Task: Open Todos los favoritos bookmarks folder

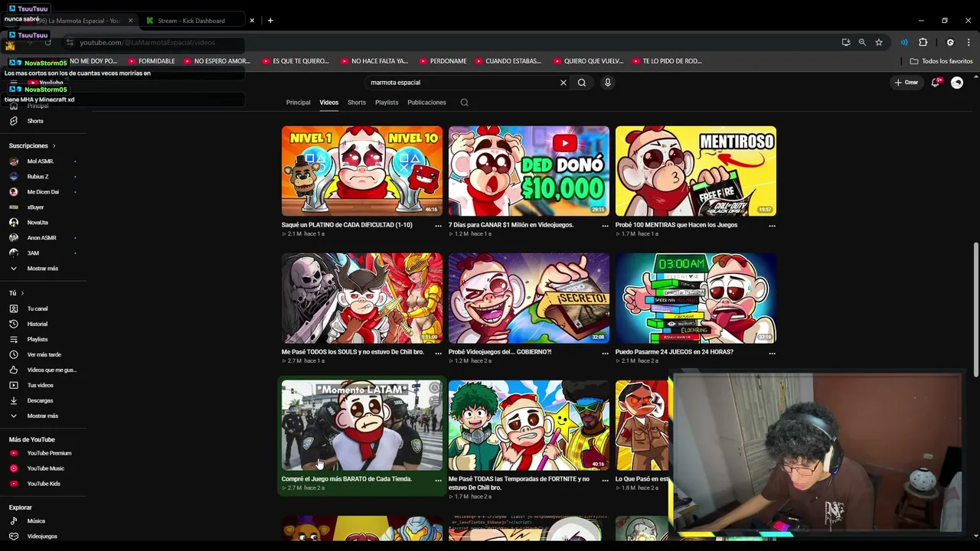Action: [941, 61]
